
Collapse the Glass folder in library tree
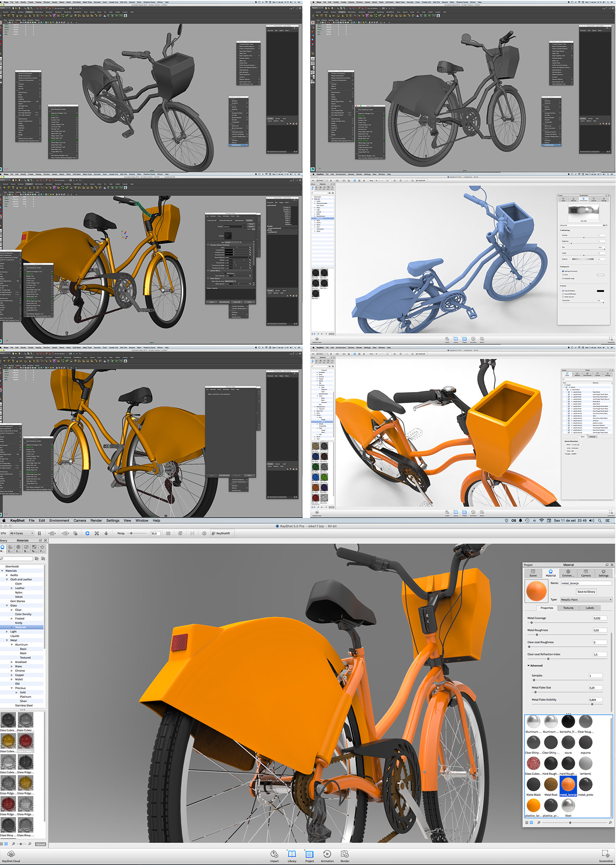(x=7, y=605)
